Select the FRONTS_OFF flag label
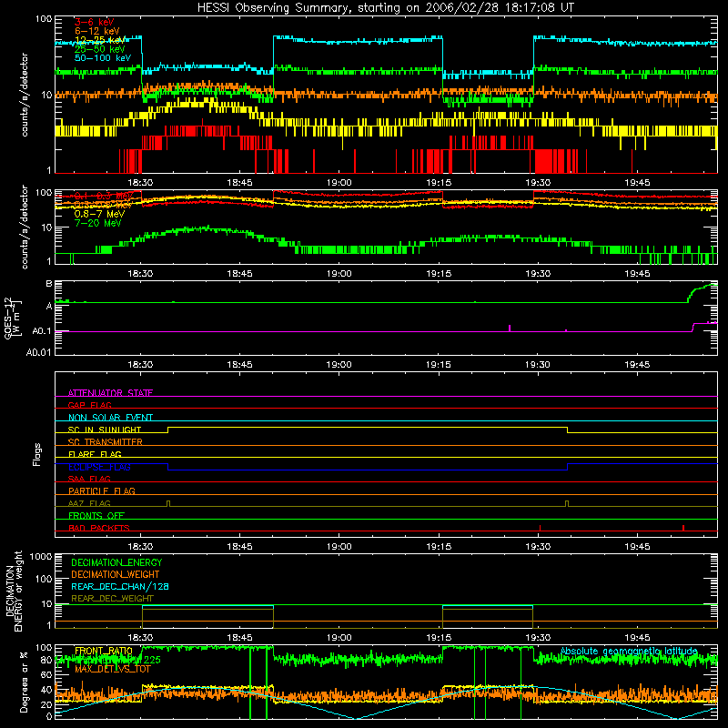 coord(96,515)
